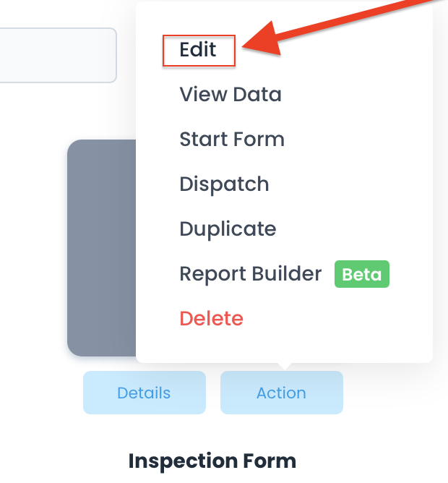
Task: Click the red Delete option
Action: pos(211,319)
